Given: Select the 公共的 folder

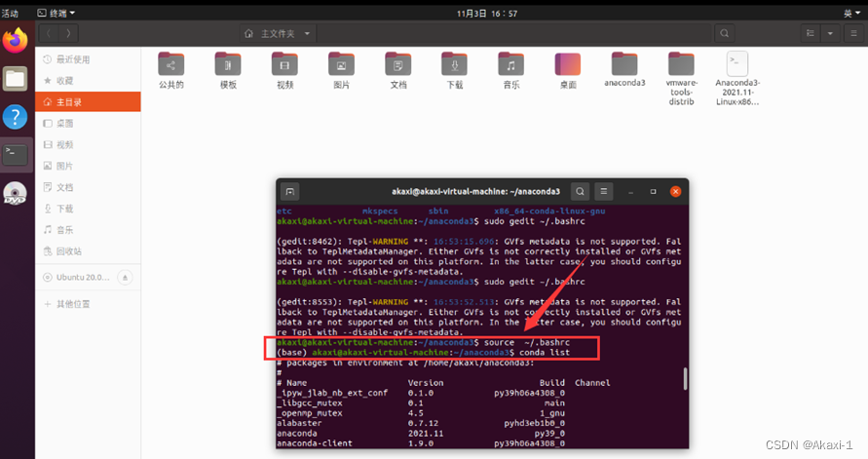Looking at the screenshot, I should pos(171,70).
